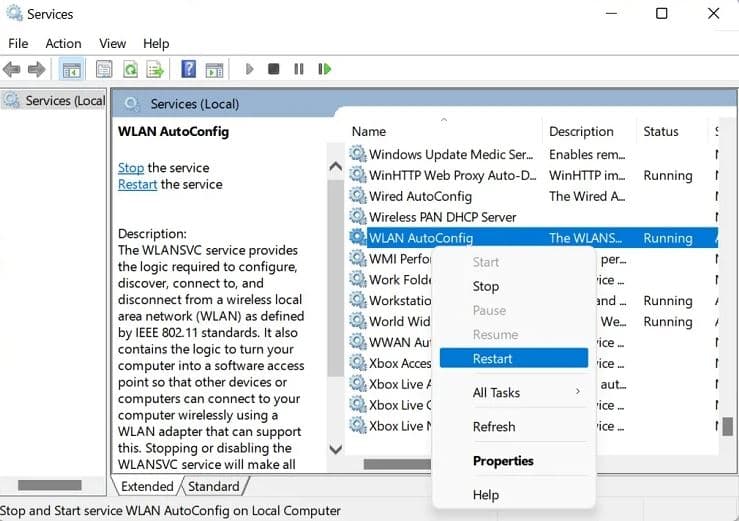Click gear icon beside Wired AutoConfig
739x521 pixels.
pos(358,196)
